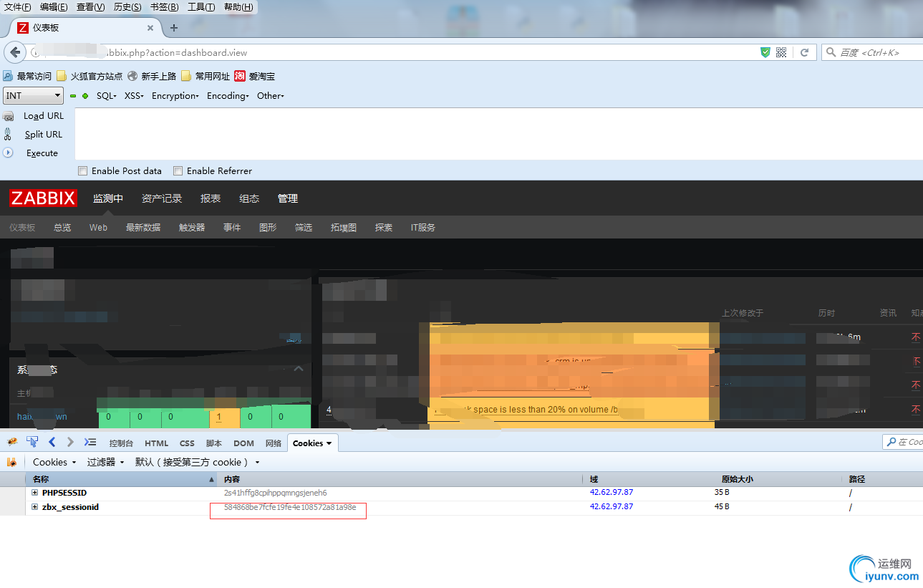Click the ZABBIX logo

[43, 198]
